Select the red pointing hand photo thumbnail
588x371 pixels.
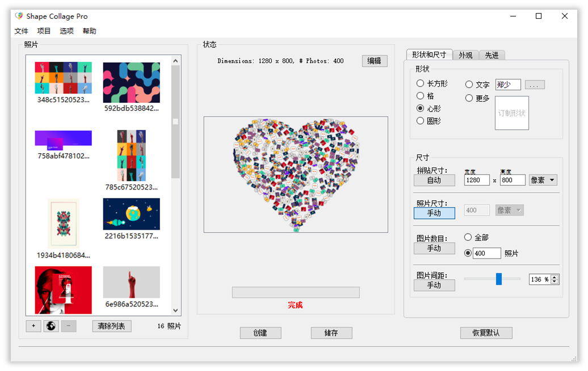[x=131, y=282]
